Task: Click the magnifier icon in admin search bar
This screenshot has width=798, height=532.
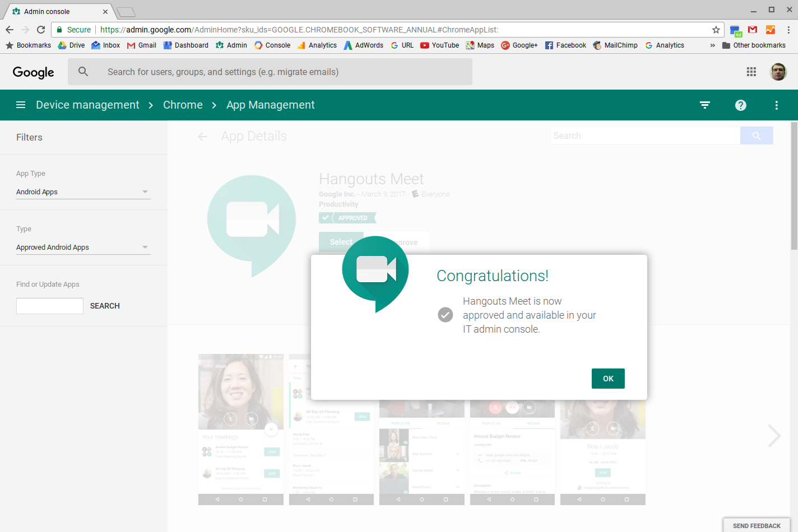Action: pos(83,72)
